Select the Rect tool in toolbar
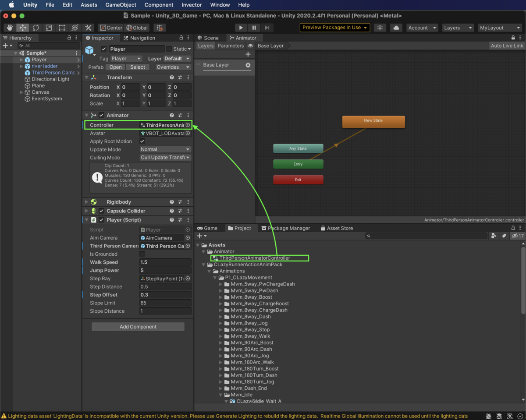 (x=62, y=28)
